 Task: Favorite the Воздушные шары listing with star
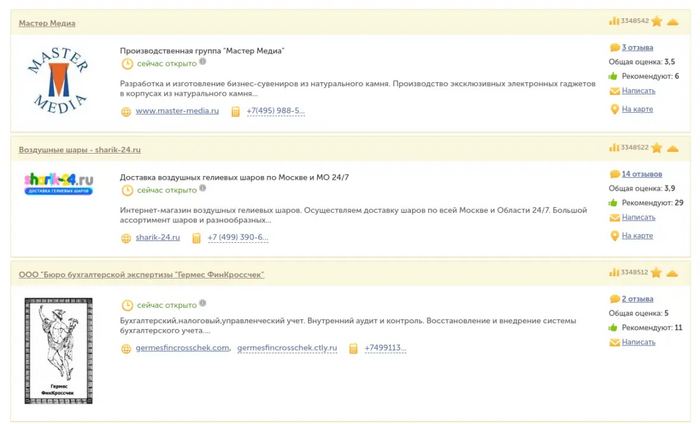coord(657,148)
